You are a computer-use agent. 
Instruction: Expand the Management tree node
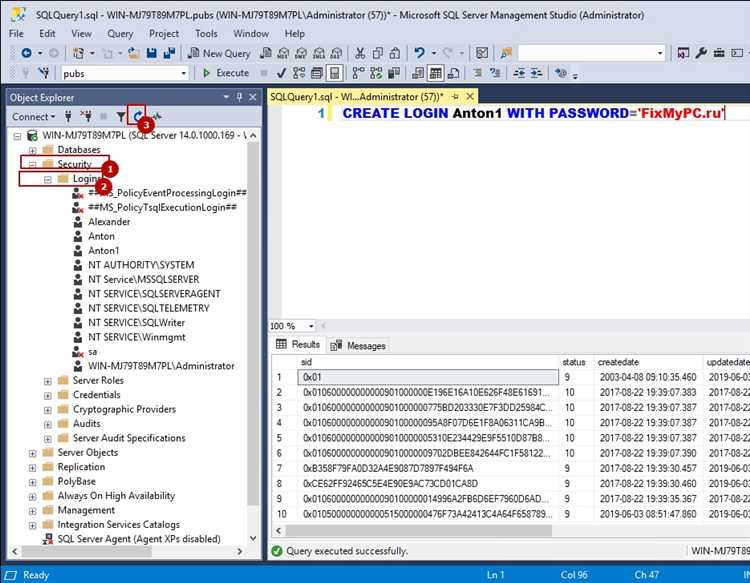coord(33,511)
